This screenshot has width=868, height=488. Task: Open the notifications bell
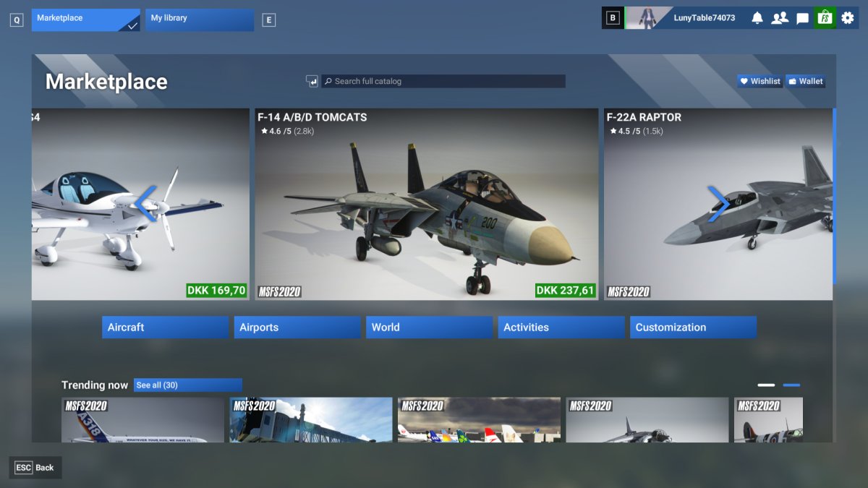[757, 18]
